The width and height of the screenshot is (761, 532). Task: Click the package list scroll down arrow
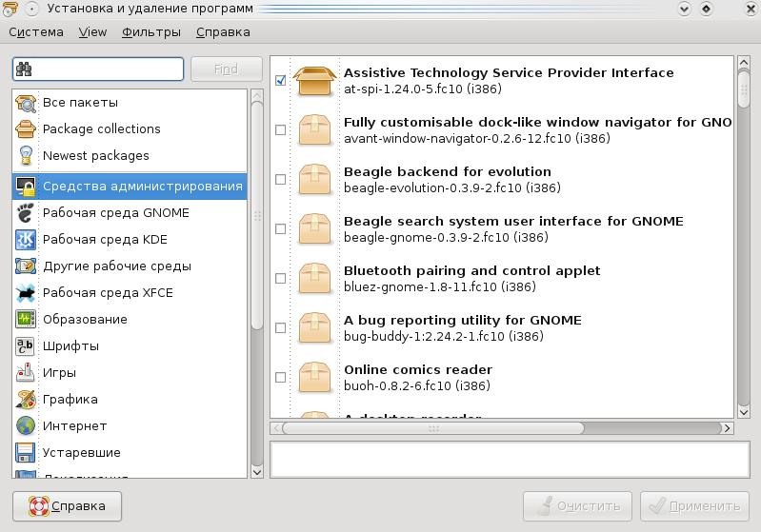coord(744,412)
